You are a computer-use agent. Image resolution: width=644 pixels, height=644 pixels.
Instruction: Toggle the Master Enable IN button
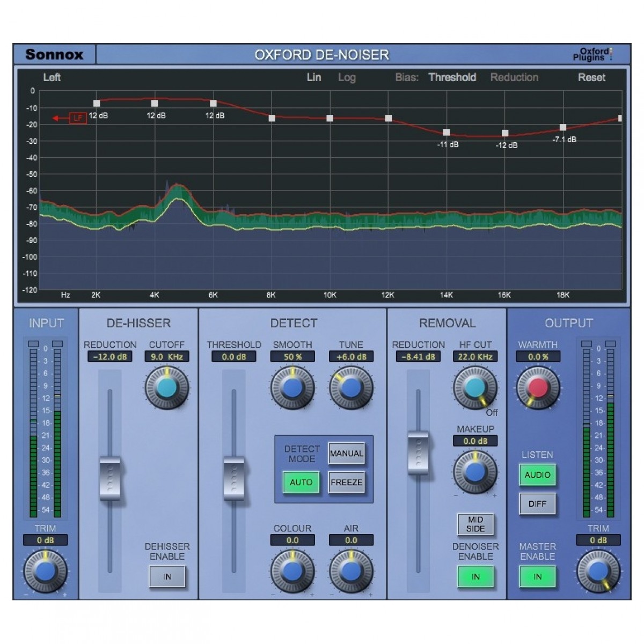(x=537, y=577)
